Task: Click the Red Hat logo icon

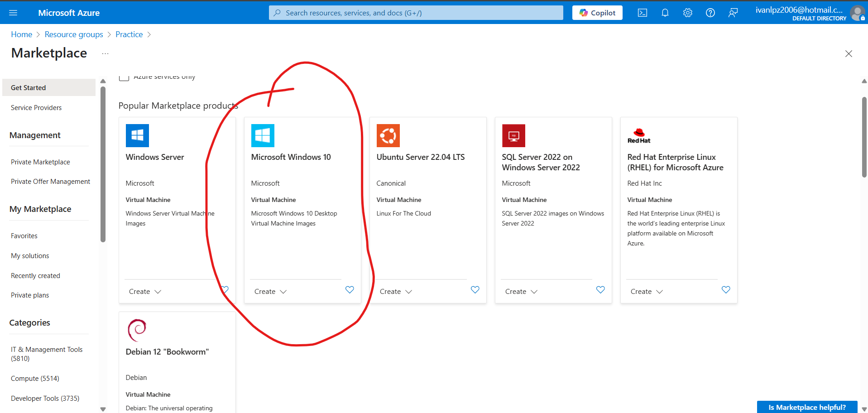Action: point(639,135)
